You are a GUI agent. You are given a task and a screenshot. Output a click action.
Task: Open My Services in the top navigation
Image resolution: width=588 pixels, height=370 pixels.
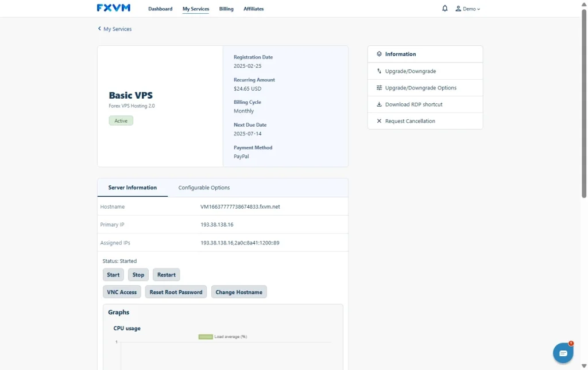coord(196,9)
